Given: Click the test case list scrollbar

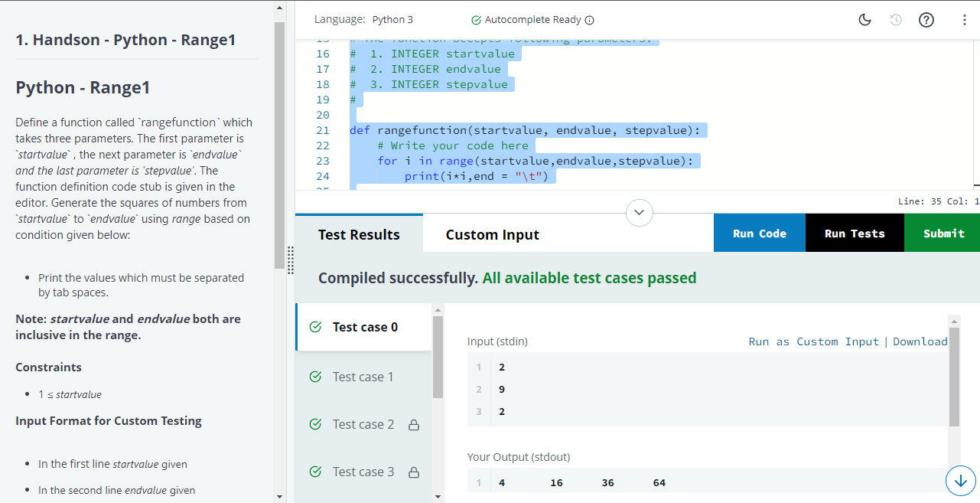Looking at the screenshot, I should pyautogui.click(x=438, y=357).
